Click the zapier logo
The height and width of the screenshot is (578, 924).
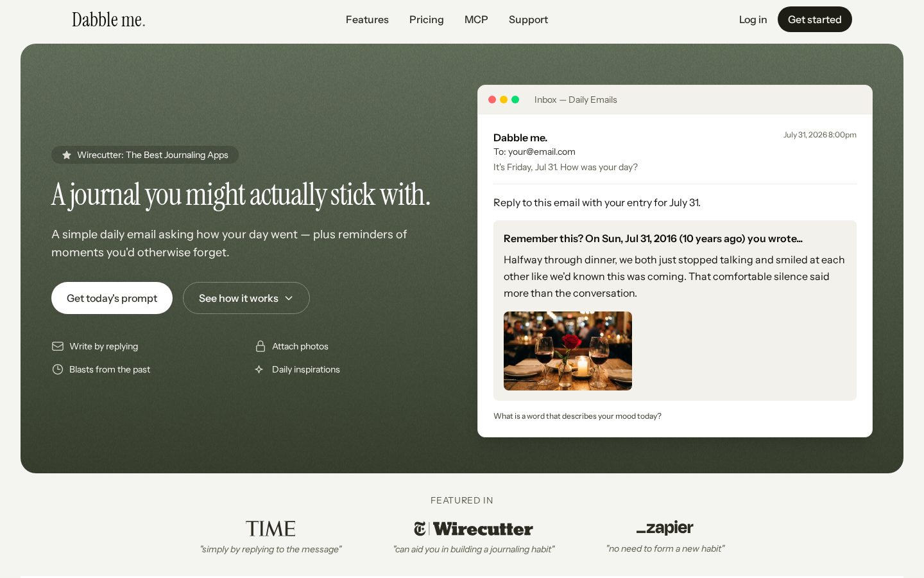pyautogui.click(x=665, y=528)
